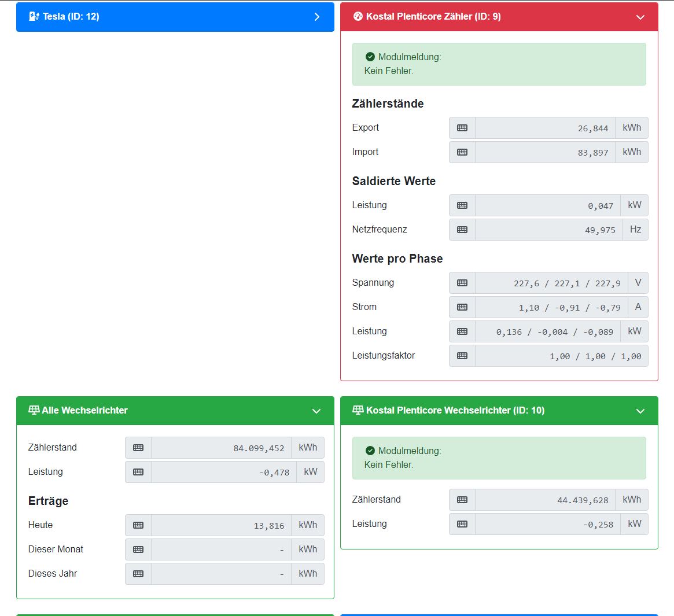Screen dimensions: 674x616
Task: Click the keyboard icon in the Heute row
Action: pyautogui.click(x=138, y=525)
